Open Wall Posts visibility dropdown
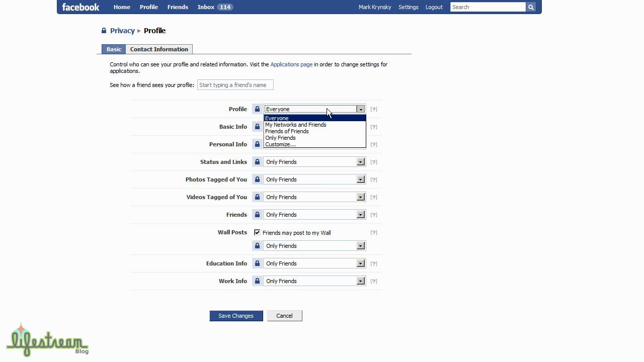 pos(314,246)
